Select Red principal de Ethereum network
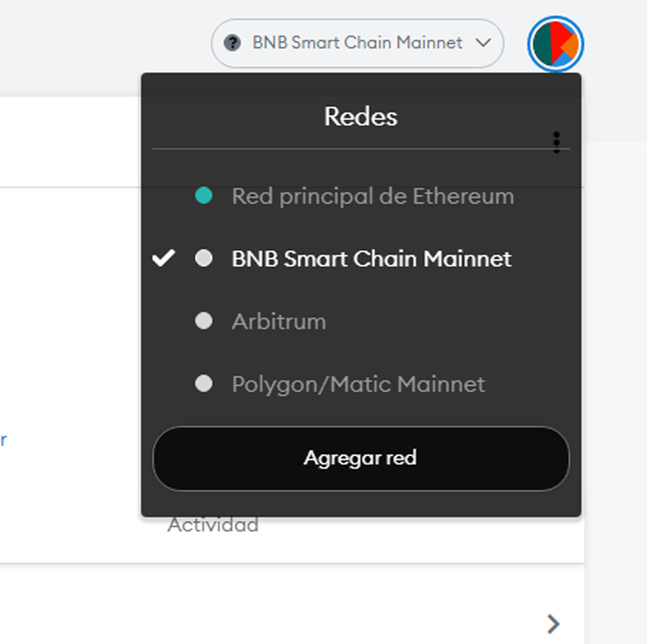647x644 pixels. (x=361, y=196)
